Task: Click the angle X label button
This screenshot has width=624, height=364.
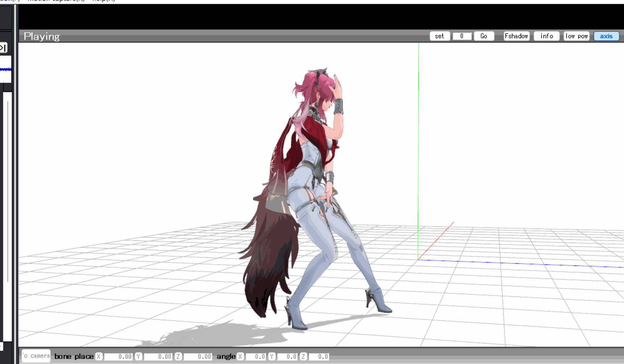Action: coord(240,356)
